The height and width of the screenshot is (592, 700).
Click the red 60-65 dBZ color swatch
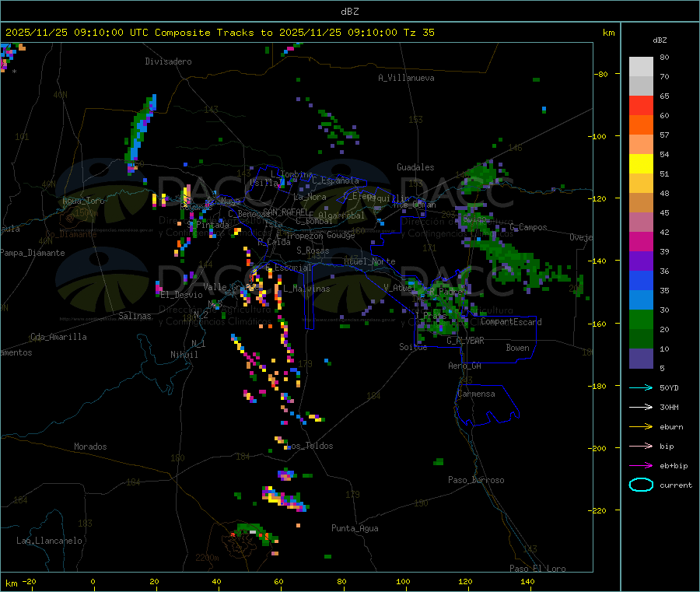click(641, 105)
